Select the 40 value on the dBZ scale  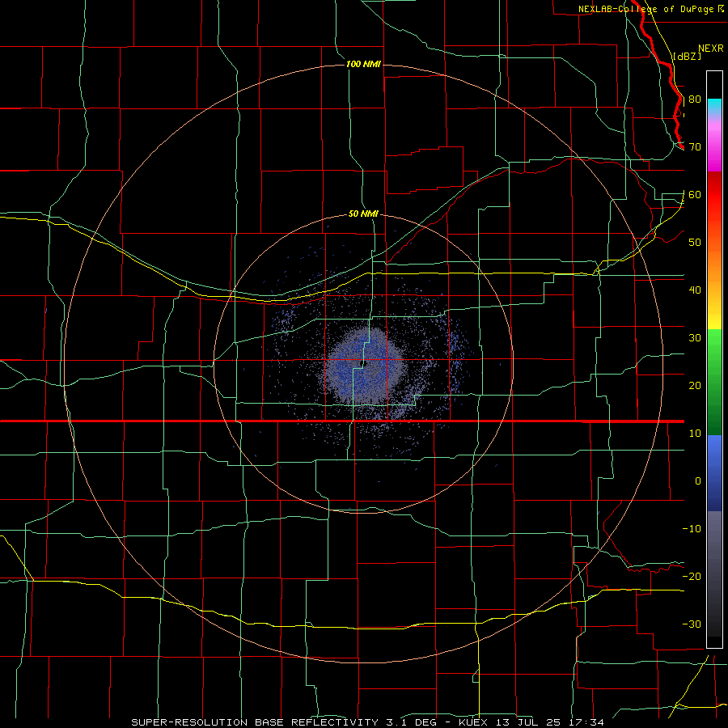point(695,290)
